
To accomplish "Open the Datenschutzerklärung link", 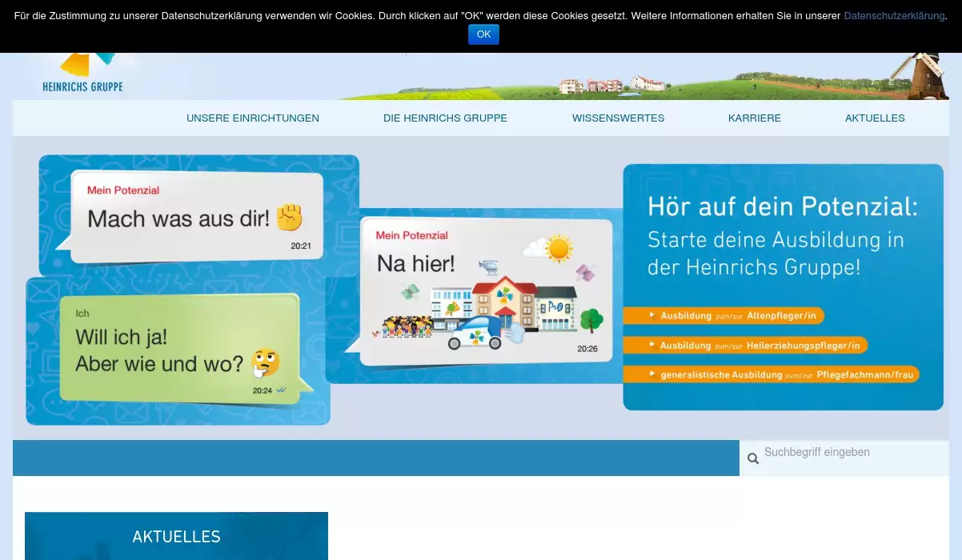I will (x=893, y=16).
